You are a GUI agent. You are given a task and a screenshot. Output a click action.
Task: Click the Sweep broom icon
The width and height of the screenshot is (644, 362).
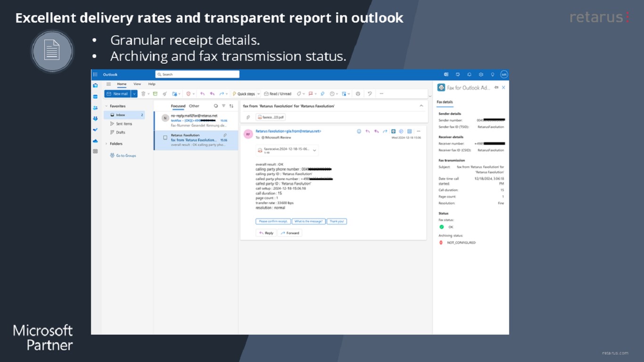coord(165,94)
